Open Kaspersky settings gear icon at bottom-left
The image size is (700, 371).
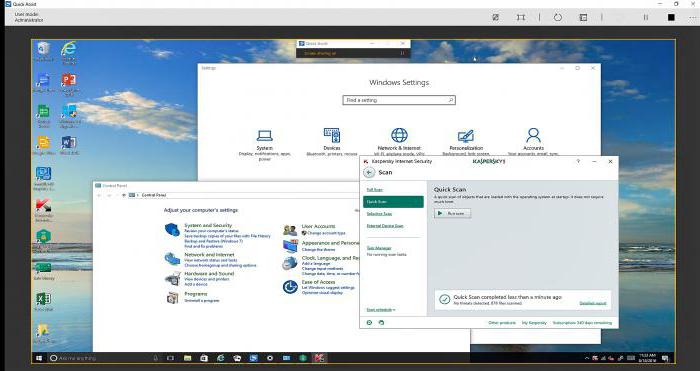click(x=369, y=322)
